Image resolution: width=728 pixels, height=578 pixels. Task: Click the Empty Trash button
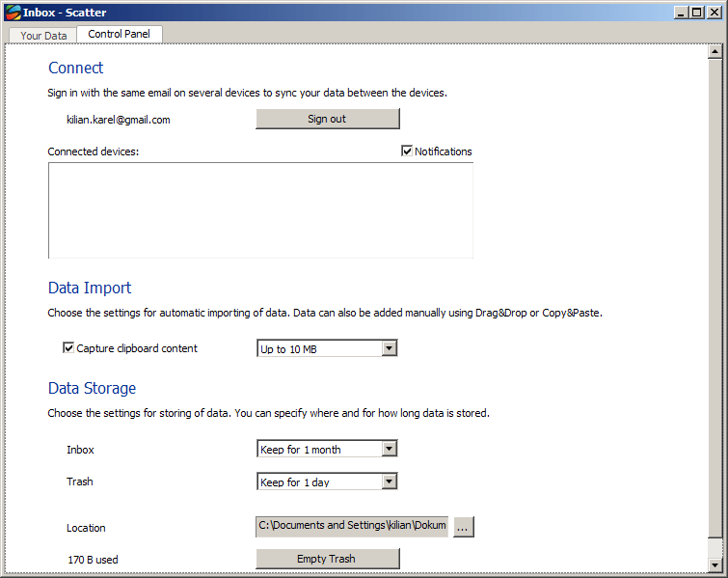coord(328,559)
